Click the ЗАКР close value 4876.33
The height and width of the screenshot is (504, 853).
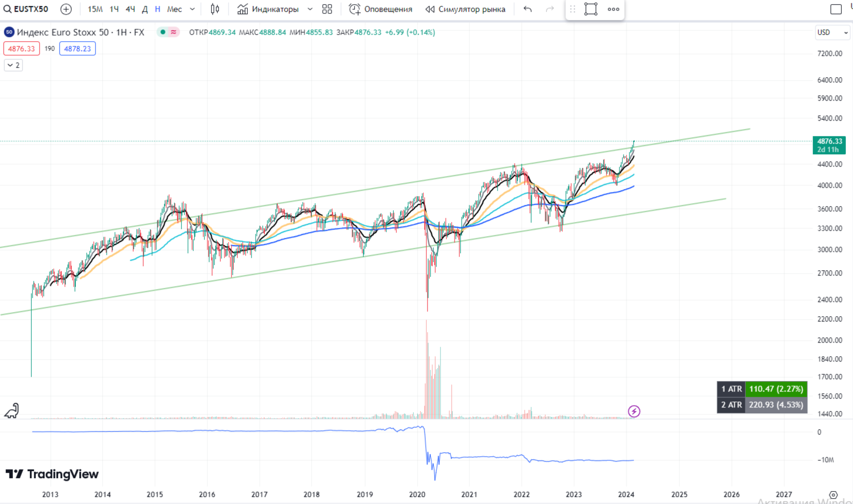point(368,32)
